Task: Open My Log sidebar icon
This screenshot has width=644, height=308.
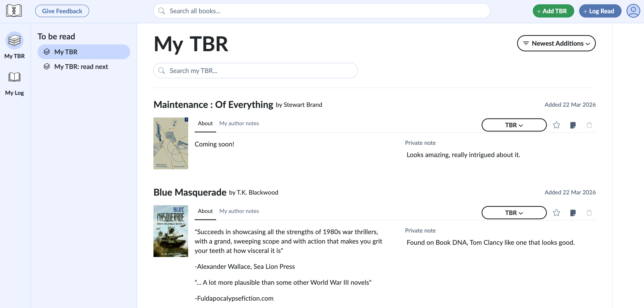Action: point(14,77)
